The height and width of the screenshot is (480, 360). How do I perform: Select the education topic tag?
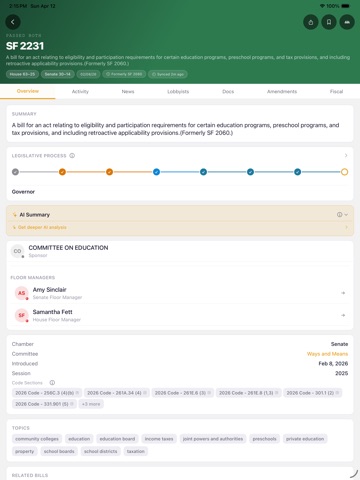[79, 439]
